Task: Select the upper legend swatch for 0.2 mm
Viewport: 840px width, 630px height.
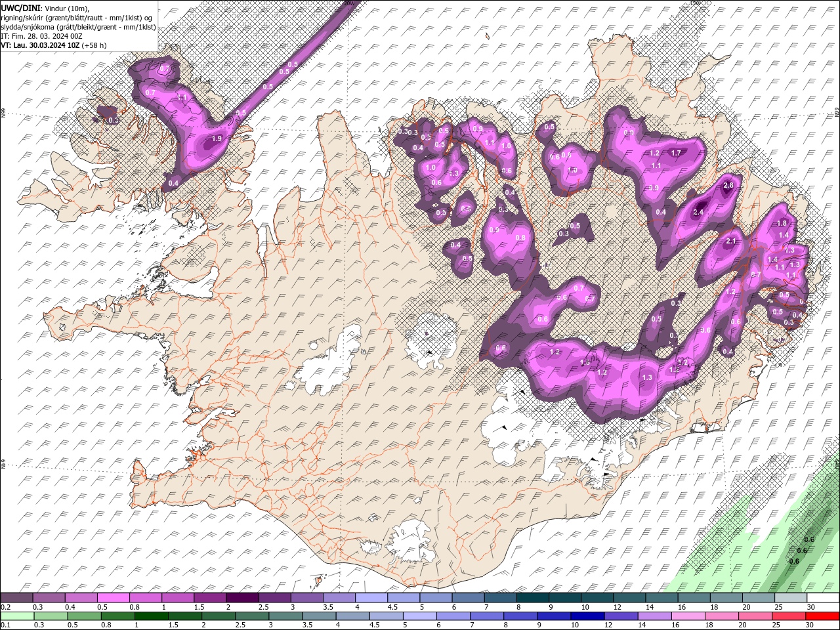Action: 16,598
